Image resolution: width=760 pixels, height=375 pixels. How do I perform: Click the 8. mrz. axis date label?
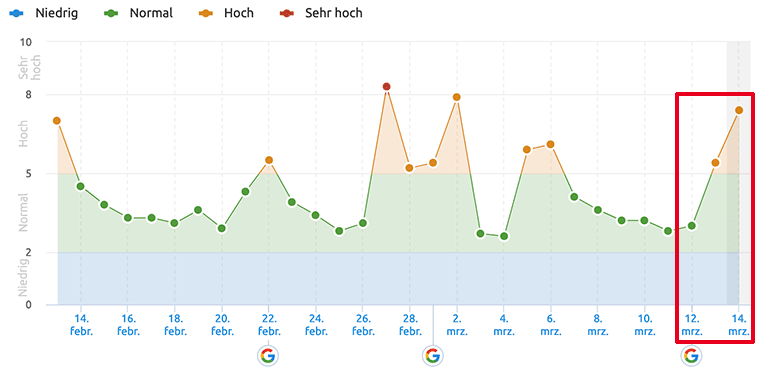pyautogui.click(x=598, y=325)
